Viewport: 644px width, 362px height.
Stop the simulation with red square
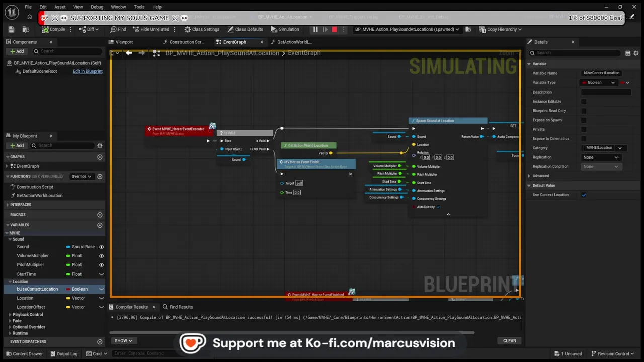[x=334, y=29]
